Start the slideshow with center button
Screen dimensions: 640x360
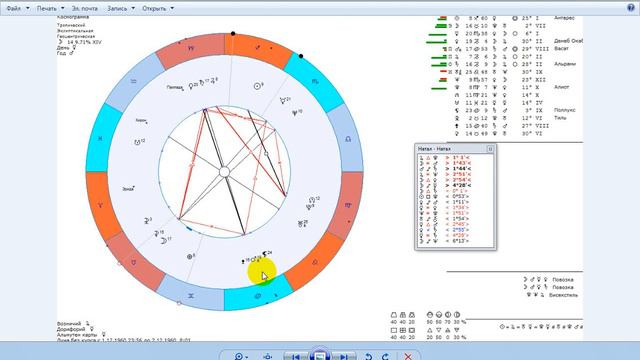click(x=320, y=356)
